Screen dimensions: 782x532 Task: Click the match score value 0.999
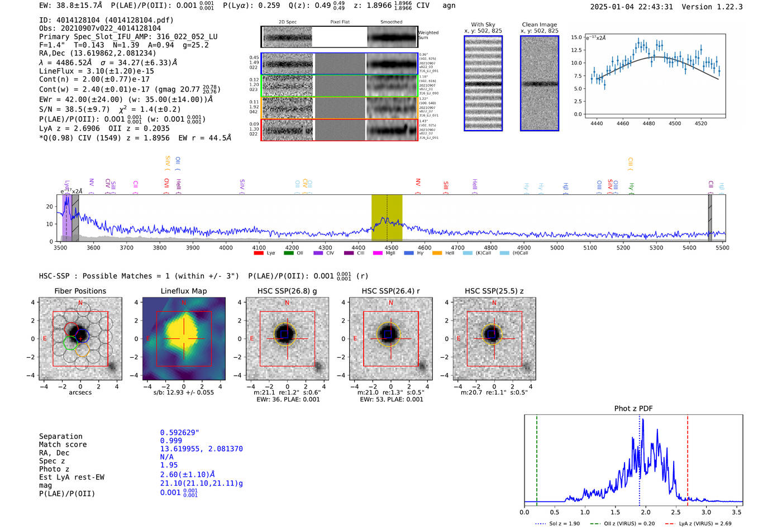coord(171,441)
